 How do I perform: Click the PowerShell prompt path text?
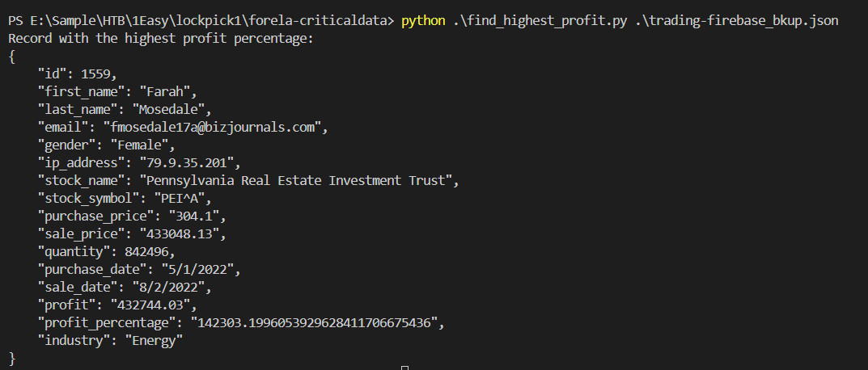[x=201, y=20]
